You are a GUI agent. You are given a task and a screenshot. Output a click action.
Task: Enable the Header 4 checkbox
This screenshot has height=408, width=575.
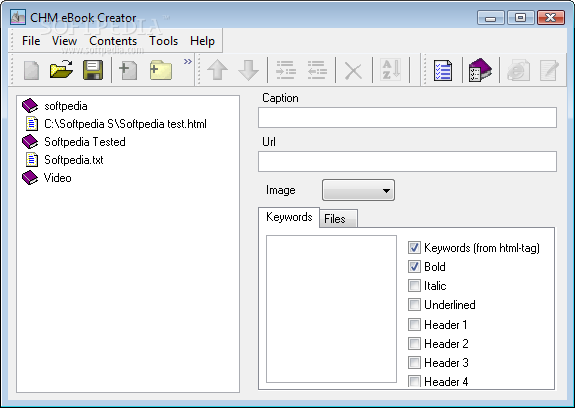(x=414, y=382)
